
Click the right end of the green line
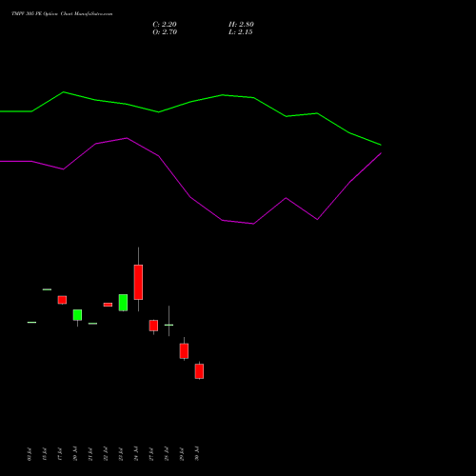point(380,145)
